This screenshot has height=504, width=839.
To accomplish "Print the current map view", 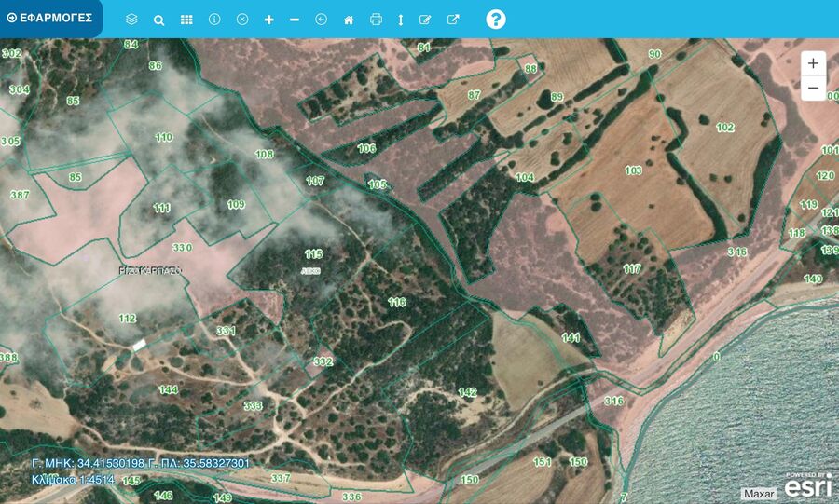I will 376,20.
